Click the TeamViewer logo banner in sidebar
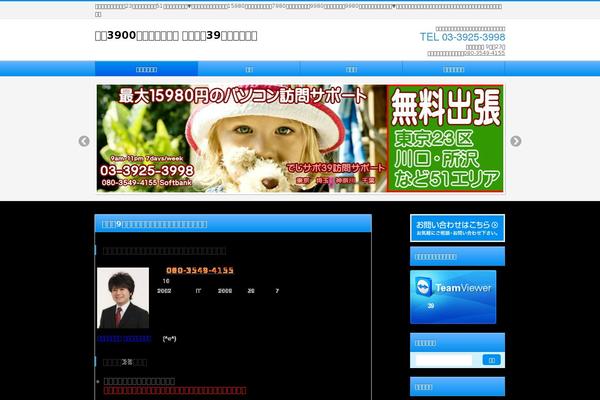This screenshot has width=600, height=400. pyautogui.click(x=453, y=297)
